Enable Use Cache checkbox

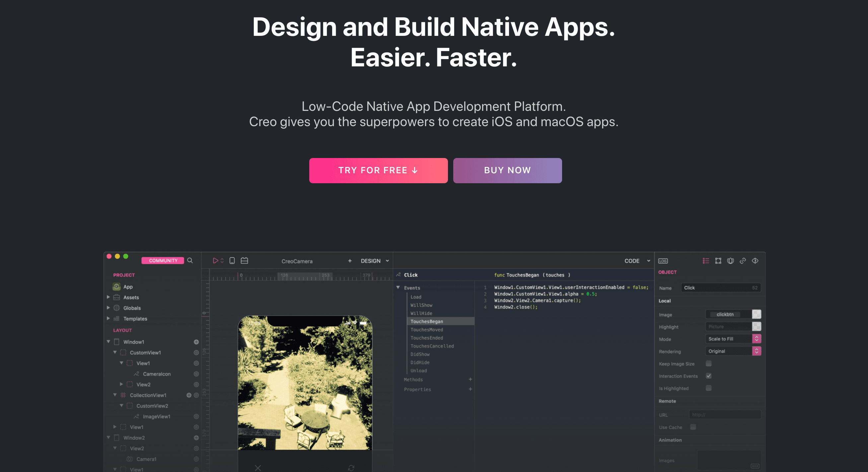[693, 427]
